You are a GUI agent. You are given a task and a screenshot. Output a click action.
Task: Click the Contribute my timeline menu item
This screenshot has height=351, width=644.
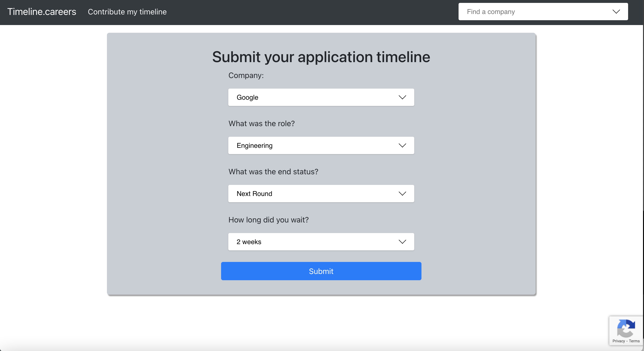tap(127, 12)
